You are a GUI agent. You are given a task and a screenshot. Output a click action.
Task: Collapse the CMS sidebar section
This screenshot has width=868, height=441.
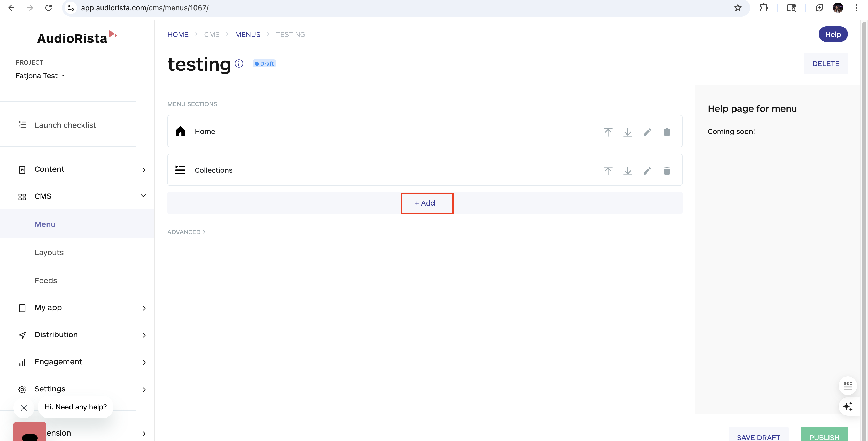point(143,196)
